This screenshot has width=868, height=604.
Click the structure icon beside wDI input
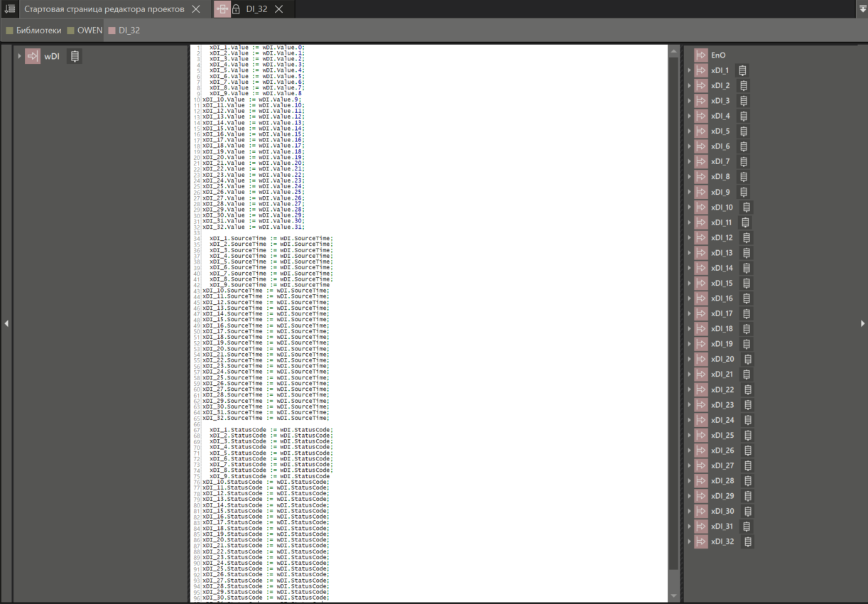[x=75, y=57]
